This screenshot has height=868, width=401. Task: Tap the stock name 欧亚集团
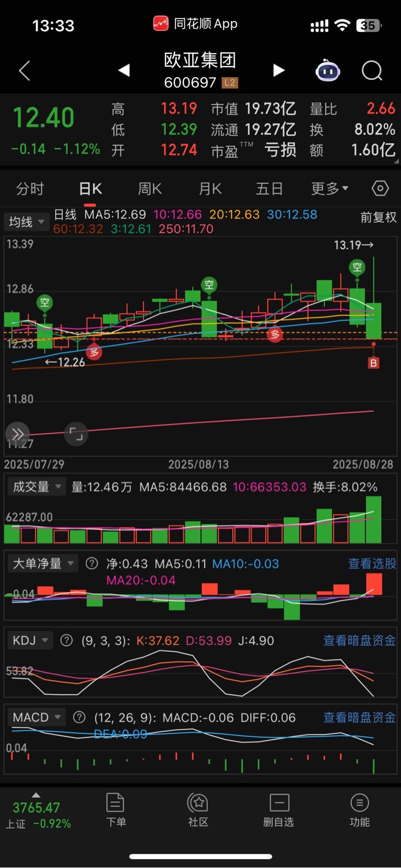[200, 60]
